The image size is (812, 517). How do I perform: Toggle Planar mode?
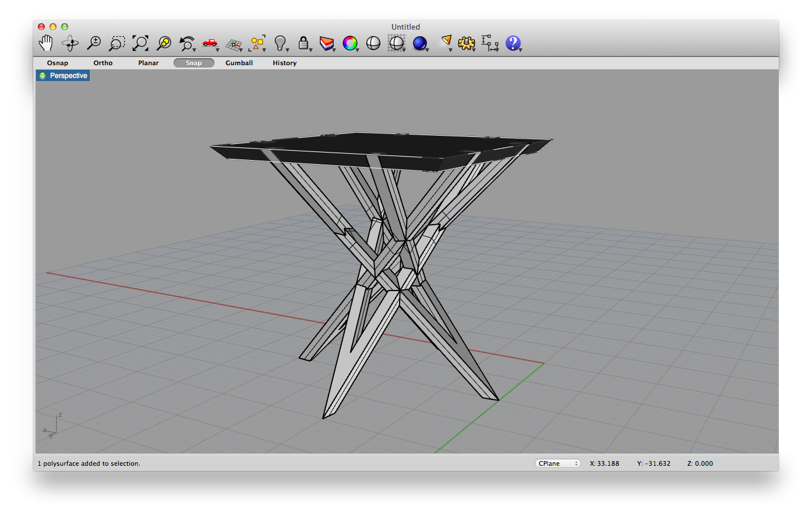[148, 63]
